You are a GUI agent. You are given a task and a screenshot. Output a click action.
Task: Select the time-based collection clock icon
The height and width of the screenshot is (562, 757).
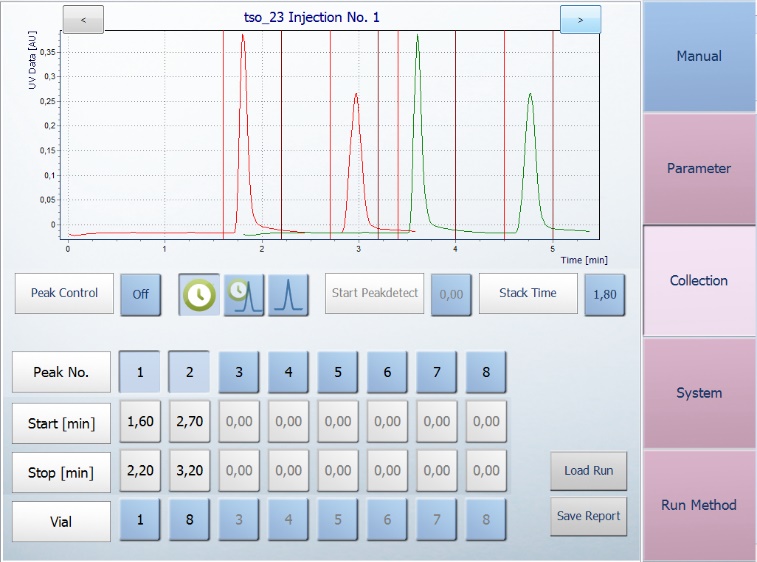click(x=199, y=295)
